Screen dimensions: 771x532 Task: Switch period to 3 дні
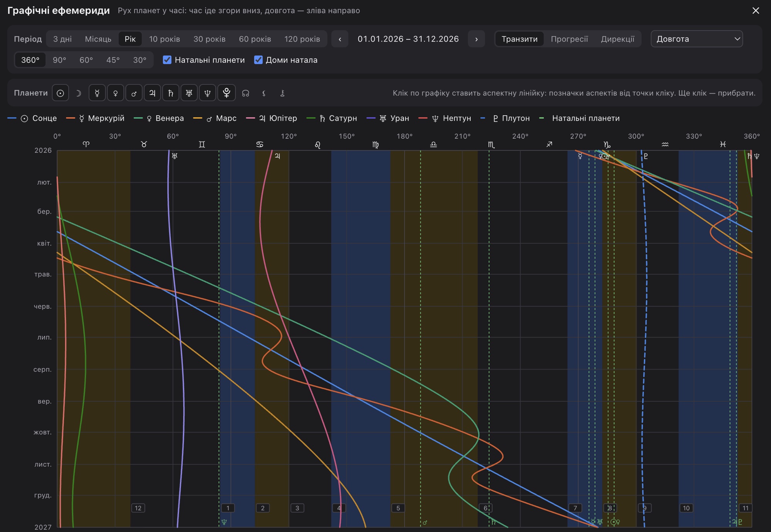(x=62, y=39)
